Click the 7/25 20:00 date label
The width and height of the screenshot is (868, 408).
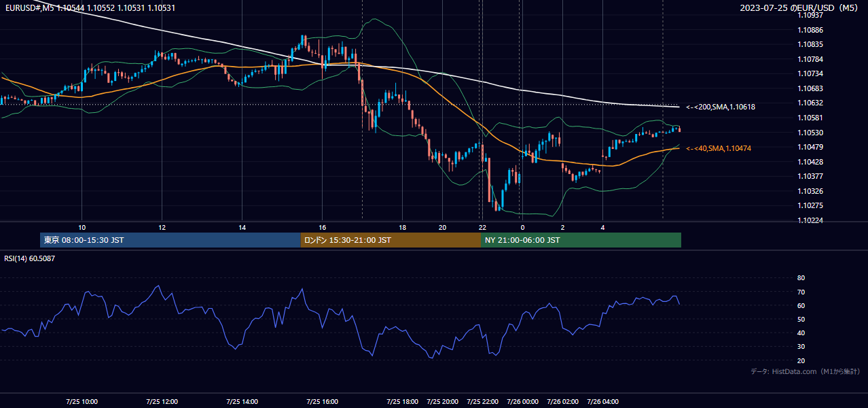(x=442, y=401)
